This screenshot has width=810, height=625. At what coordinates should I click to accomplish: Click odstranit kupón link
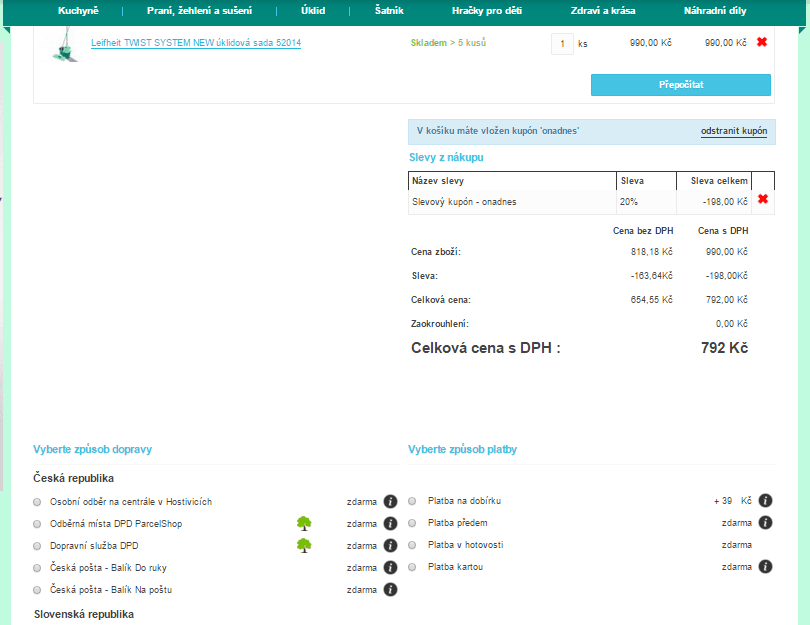coord(734,131)
